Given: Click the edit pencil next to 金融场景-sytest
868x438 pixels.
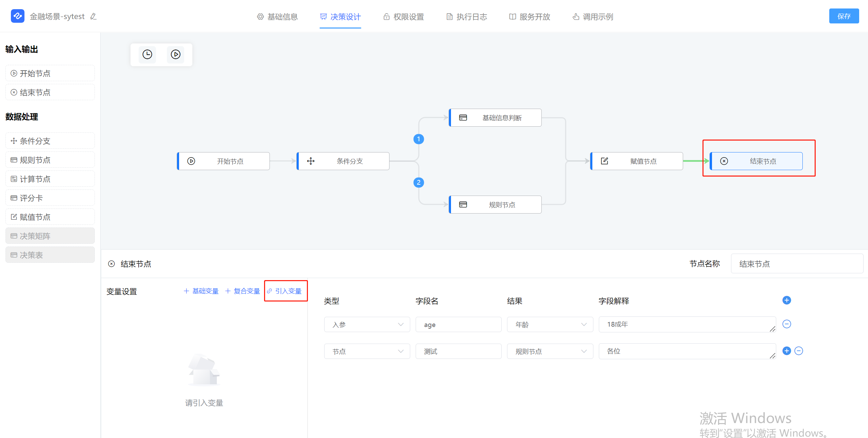Looking at the screenshot, I should (x=93, y=16).
